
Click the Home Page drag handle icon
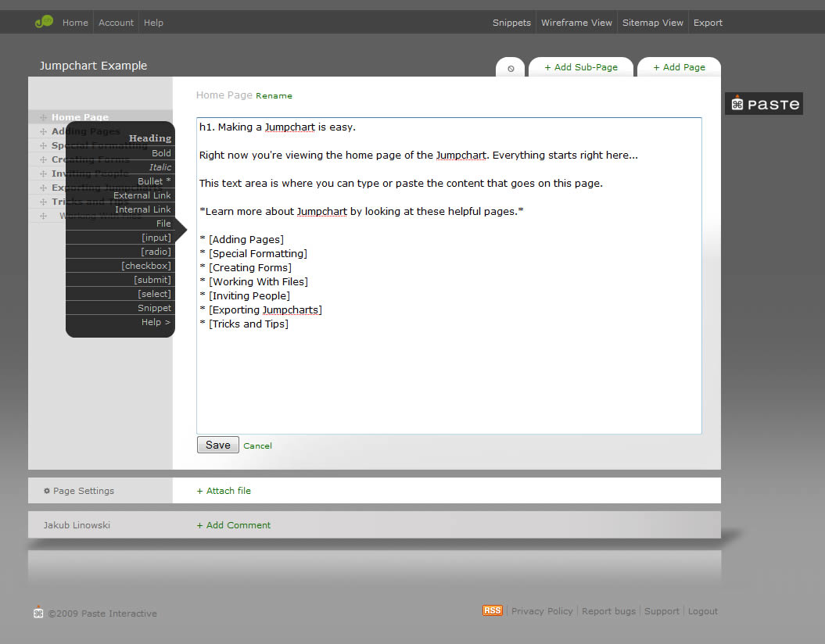coord(44,117)
